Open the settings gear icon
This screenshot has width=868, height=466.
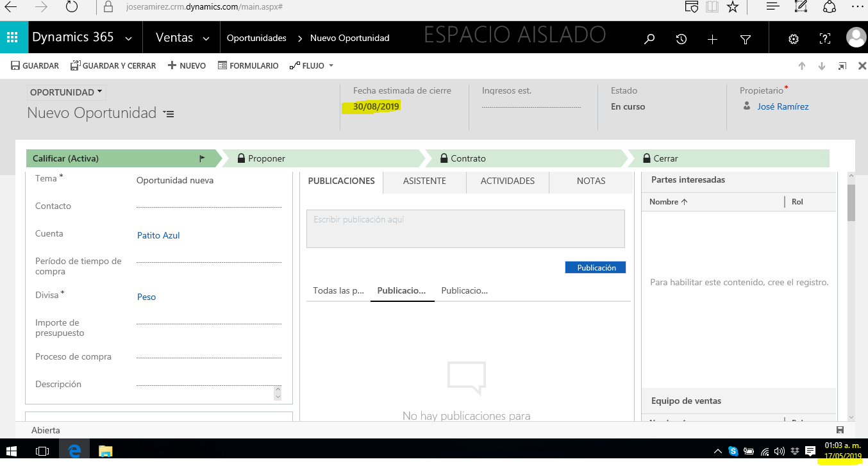793,39
